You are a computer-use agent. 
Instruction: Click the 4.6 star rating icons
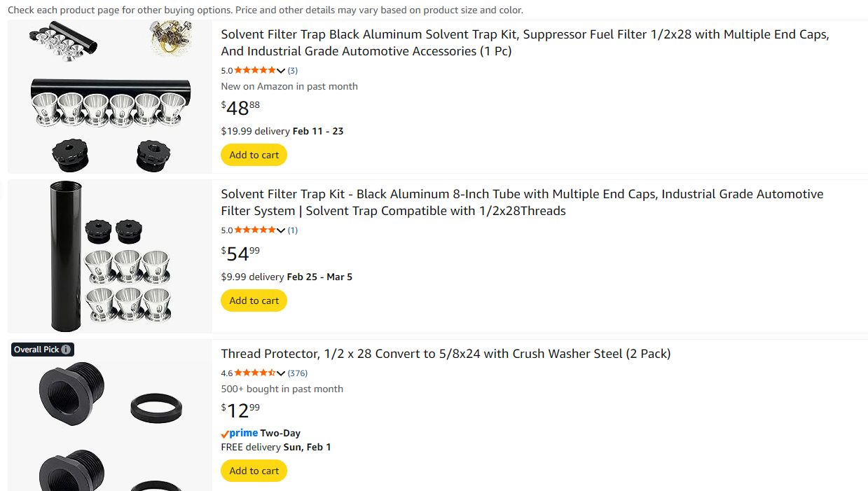point(255,373)
